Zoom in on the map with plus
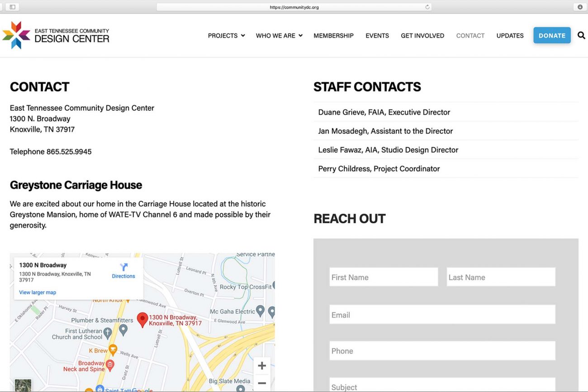 point(261,366)
